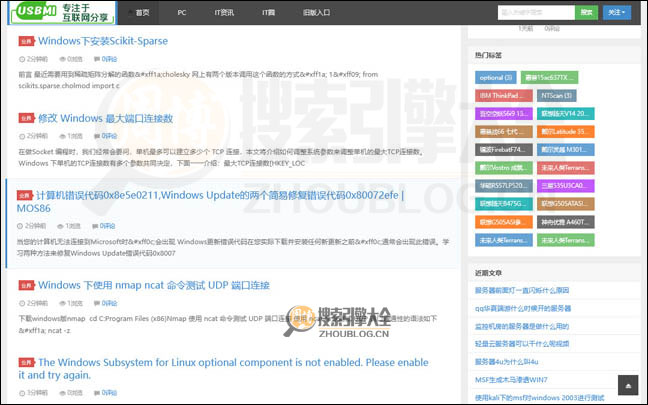The width and height of the screenshot is (648, 405).
Task: Click clock icon under 计算机错误代码0x8e5e0211 article
Action: click(20, 226)
